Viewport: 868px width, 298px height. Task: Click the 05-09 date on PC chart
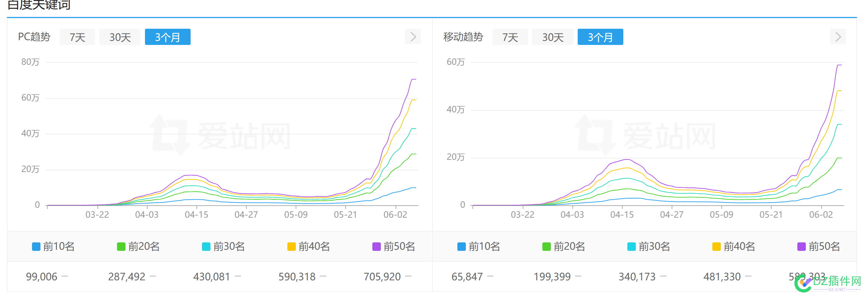click(x=296, y=215)
